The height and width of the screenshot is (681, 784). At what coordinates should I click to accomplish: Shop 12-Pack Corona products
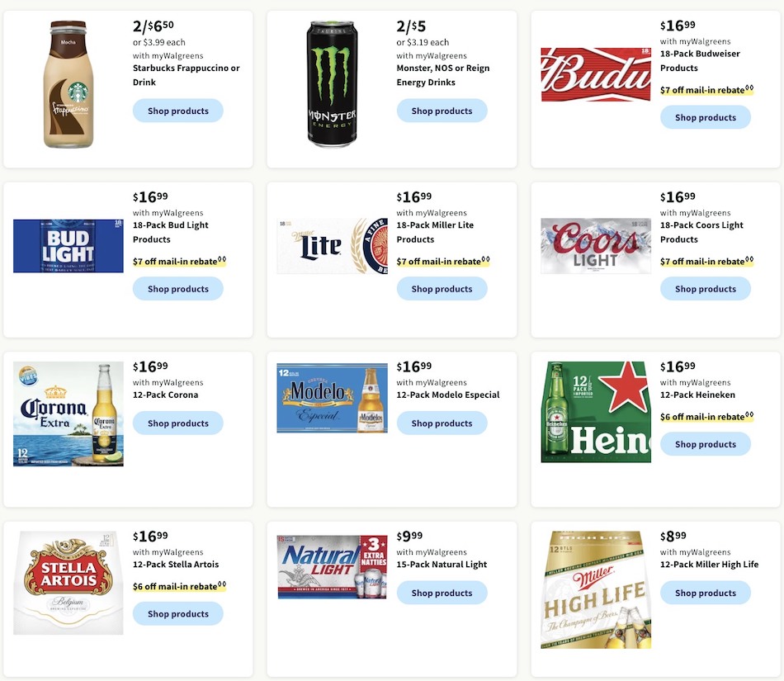coord(177,423)
